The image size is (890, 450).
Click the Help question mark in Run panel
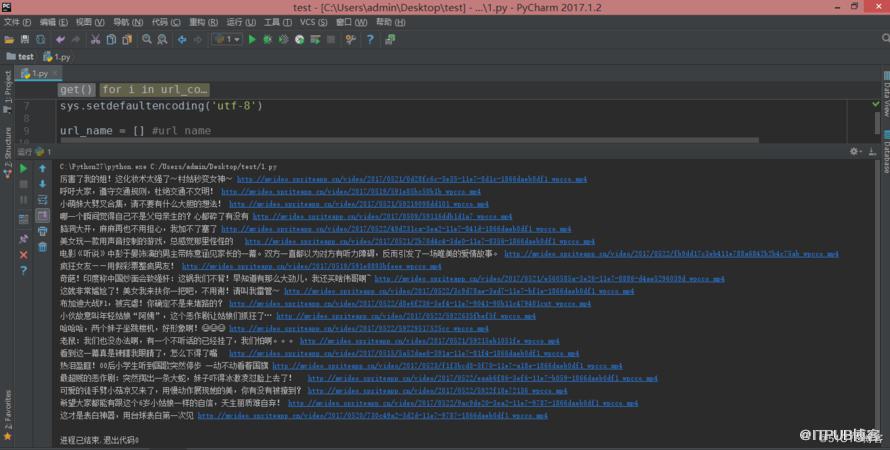point(23,271)
